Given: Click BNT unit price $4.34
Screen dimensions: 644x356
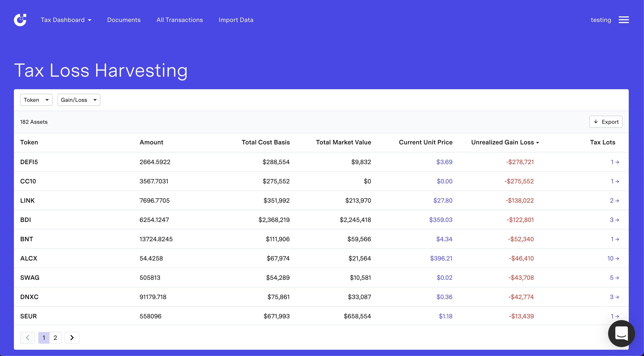Looking at the screenshot, I should pyautogui.click(x=444, y=239).
